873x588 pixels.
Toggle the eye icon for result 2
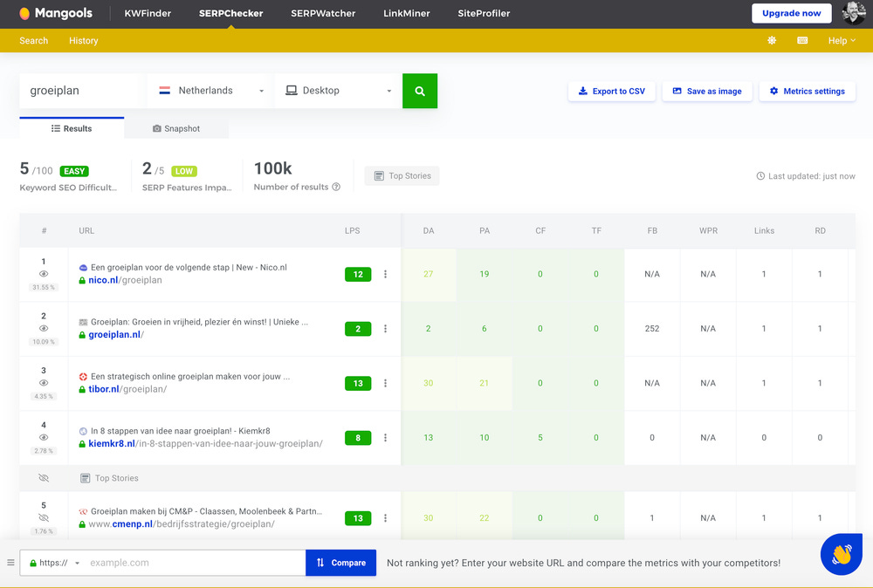44,328
